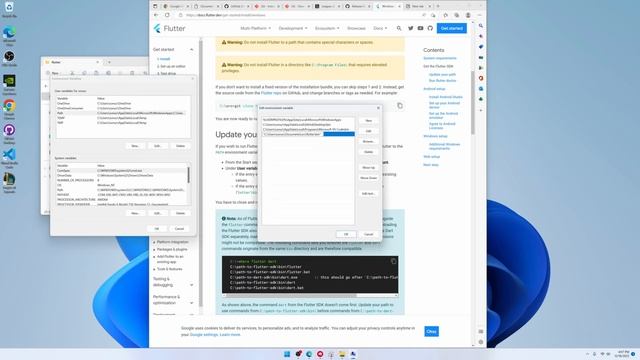Viewport: 640px width, 360px height.
Task: Open GitHub Desktop shortcut on desktop
Action: (x=9, y=134)
